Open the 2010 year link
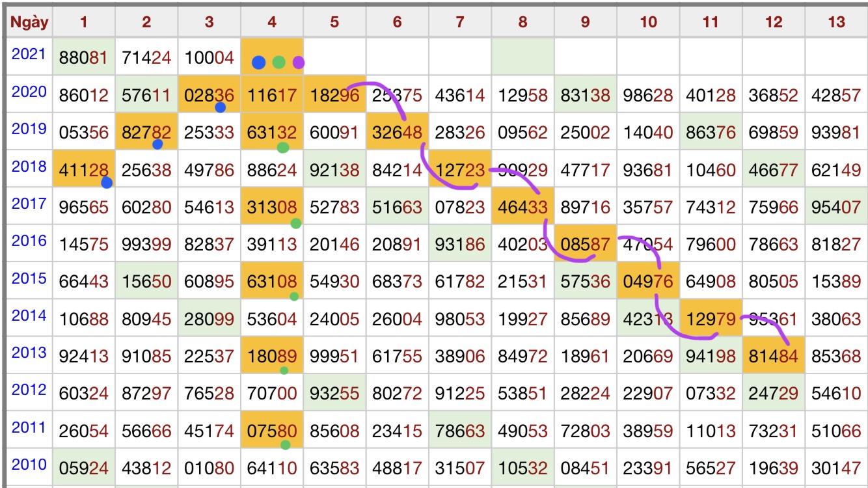The height and width of the screenshot is (488, 868). (x=29, y=465)
